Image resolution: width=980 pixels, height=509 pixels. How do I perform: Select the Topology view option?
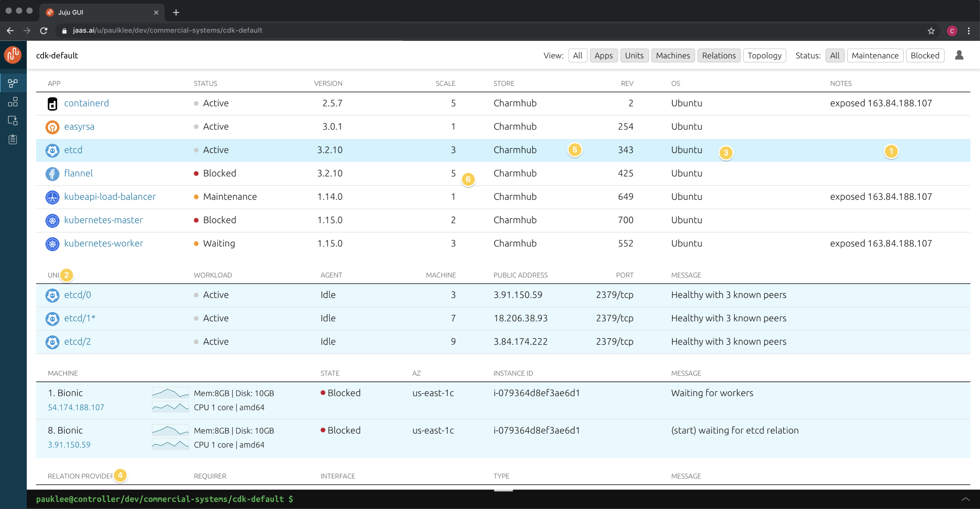(x=765, y=55)
